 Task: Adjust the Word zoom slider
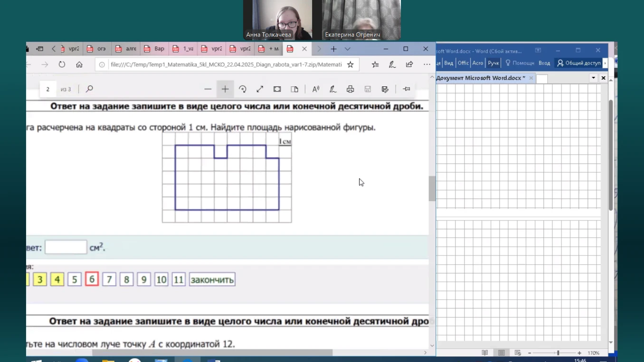point(558,353)
